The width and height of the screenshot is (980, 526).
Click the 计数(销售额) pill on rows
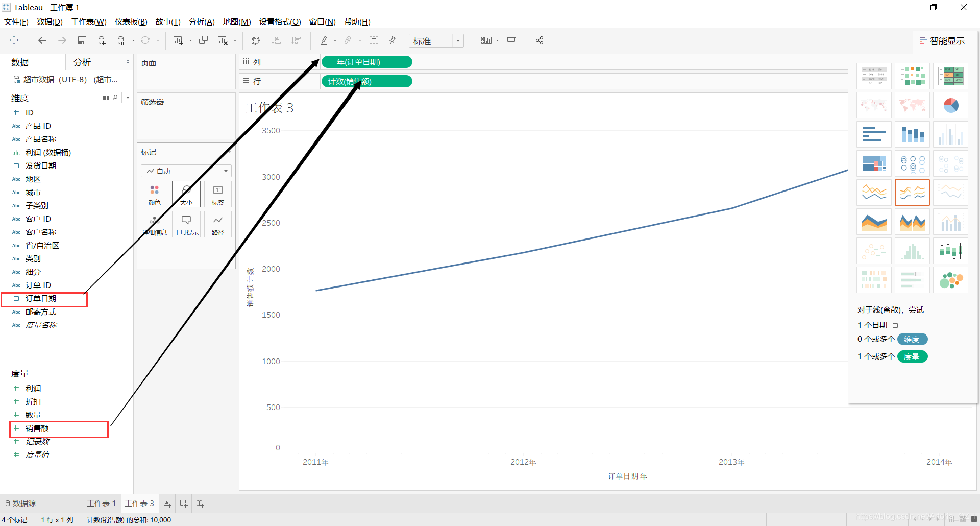coord(366,82)
